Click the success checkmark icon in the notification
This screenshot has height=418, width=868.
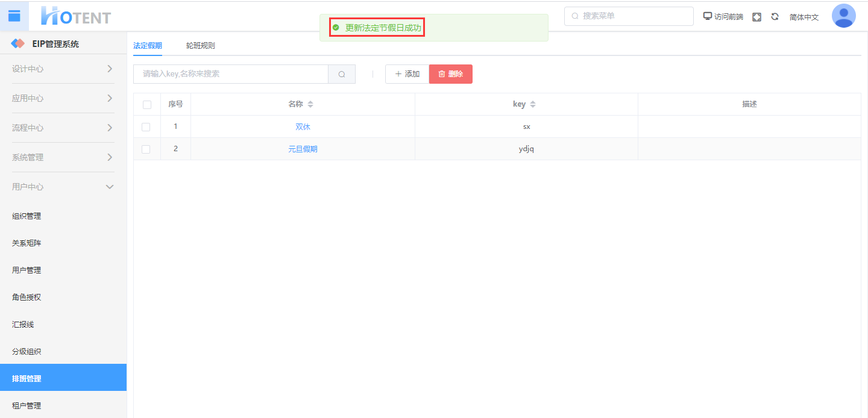(x=336, y=28)
